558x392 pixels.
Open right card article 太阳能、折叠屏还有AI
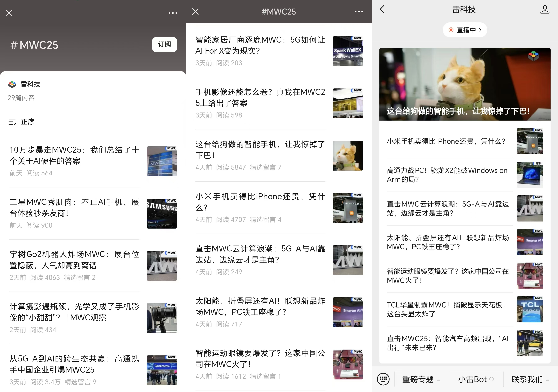coord(465,242)
